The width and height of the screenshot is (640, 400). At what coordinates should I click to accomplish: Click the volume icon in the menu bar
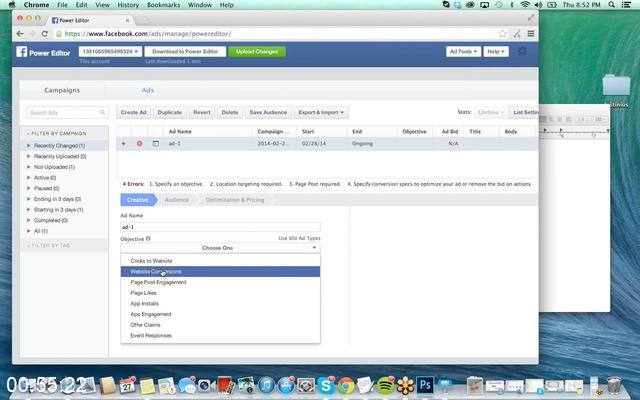click(x=538, y=5)
